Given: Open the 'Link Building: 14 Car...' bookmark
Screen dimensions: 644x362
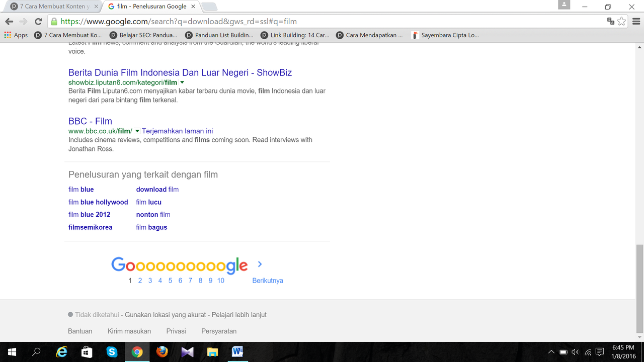Looking at the screenshot, I should (295, 35).
